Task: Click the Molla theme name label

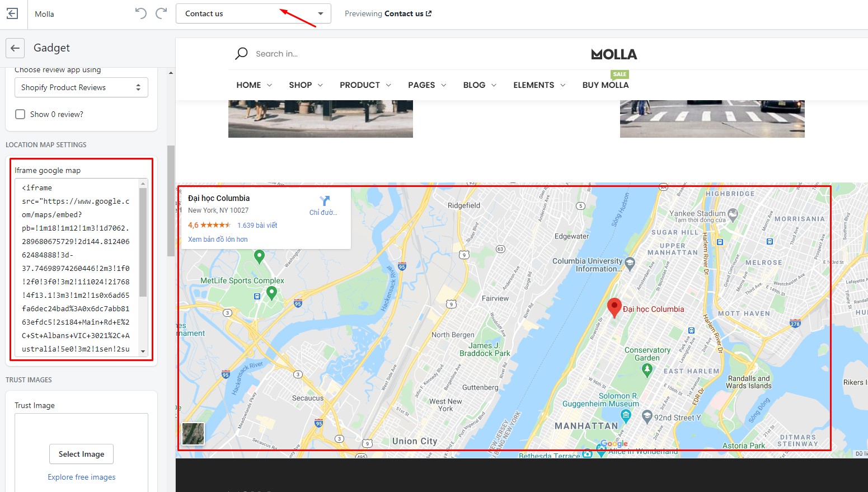Action: (x=44, y=14)
